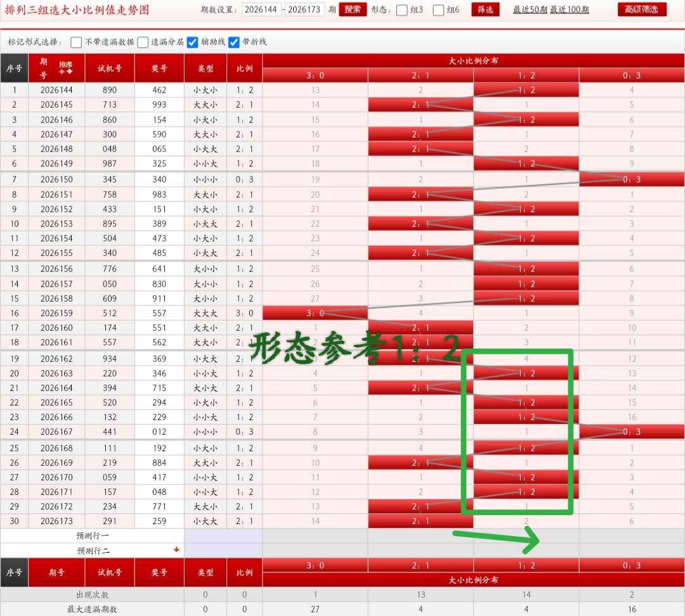685x616 pixels.
Task: Click the 2:1 red cell in row 30
Action: click(x=421, y=521)
